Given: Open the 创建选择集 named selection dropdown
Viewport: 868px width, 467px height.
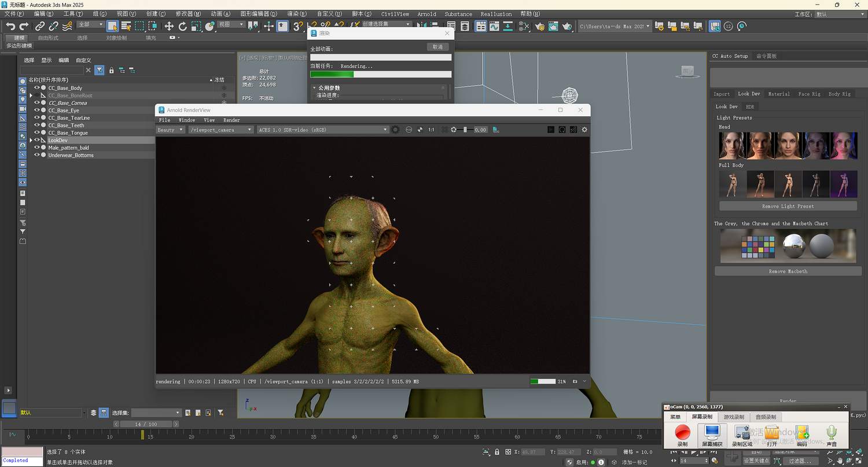Looking at the screenshot, I should pos(387,24).
